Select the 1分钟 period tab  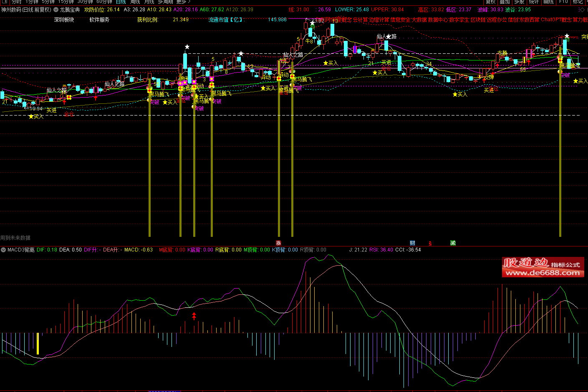click(x=32, y=2)
